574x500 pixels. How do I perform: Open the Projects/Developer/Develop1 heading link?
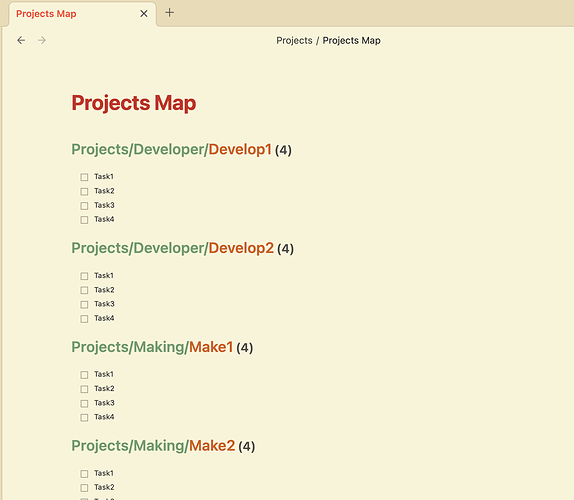[171, 149]
